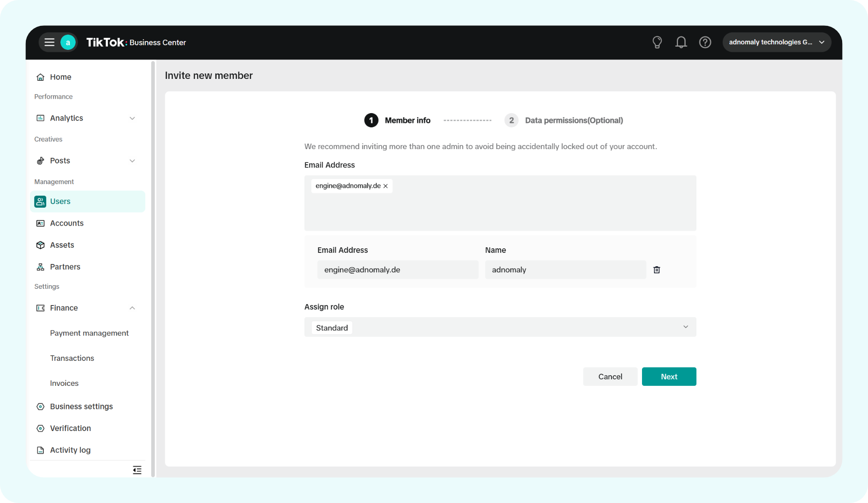The image size is (868, 503).
Task: Open the Activity log page
Action: (70, 450)
